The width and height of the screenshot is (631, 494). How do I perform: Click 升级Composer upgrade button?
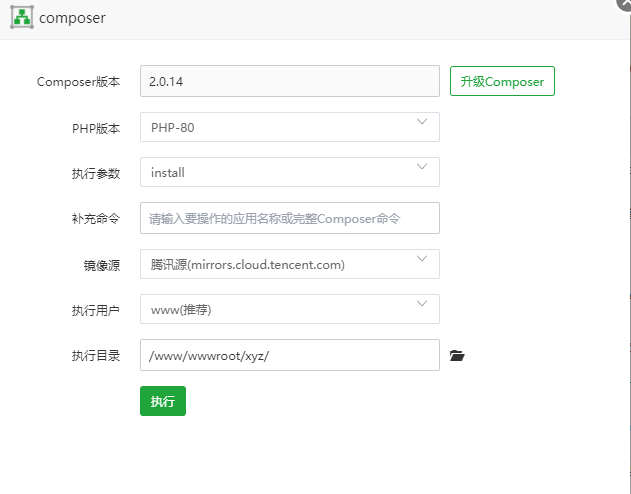[x=502, y=81]
